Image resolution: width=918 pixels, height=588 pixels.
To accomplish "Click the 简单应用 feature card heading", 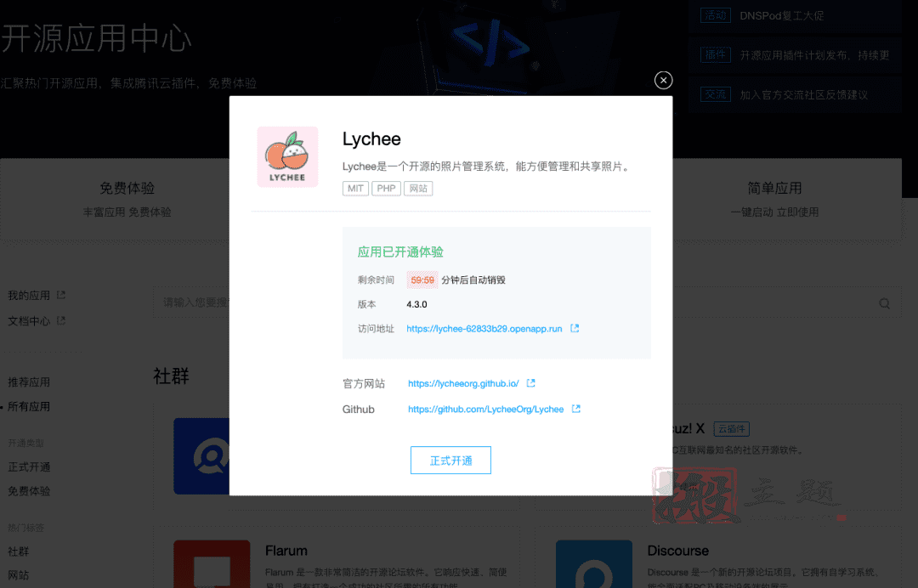I will tap(774, 189).
